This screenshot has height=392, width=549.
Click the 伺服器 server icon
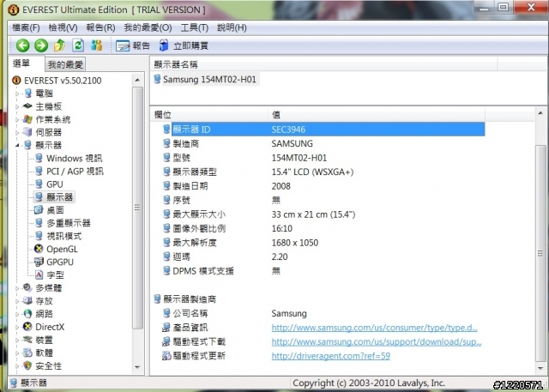tap(27, 132)
